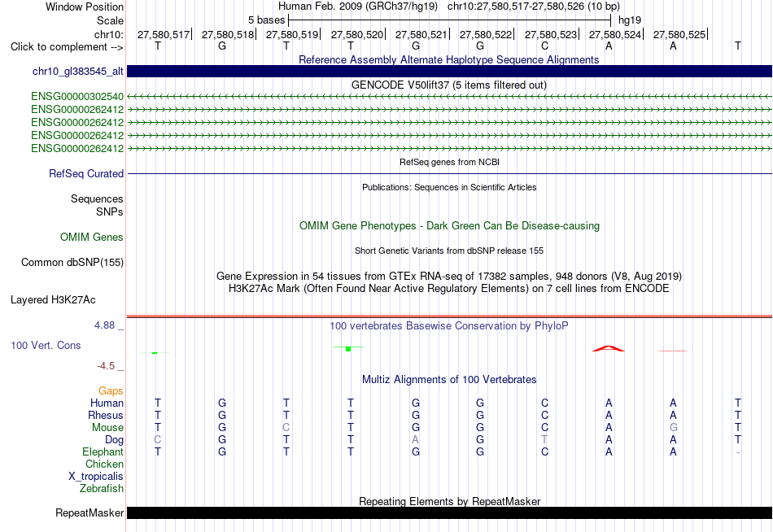Select the Mouse species label

coord(107,428)
